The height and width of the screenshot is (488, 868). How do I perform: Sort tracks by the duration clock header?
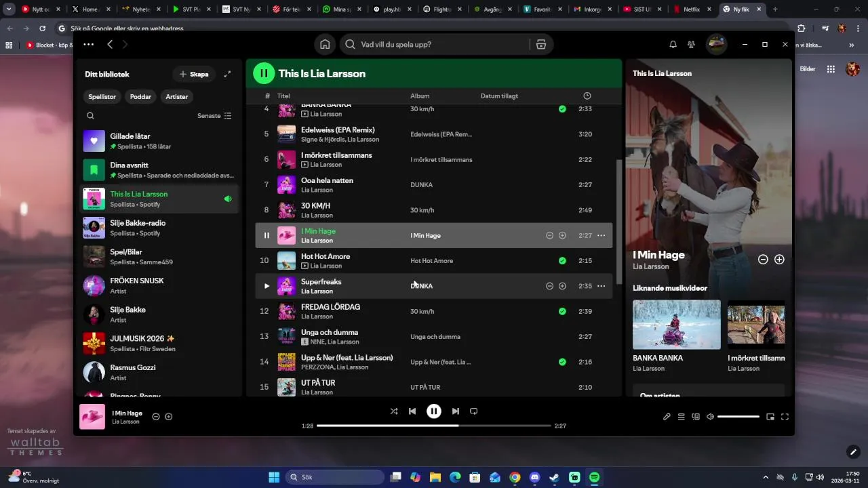[587, 96]
